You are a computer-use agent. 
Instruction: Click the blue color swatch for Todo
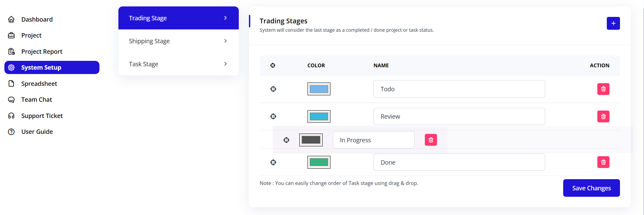pyautogui.click(x=319, y=89)
